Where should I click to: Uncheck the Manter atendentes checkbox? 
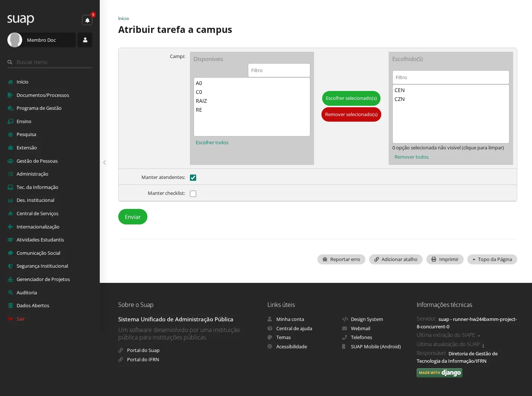tap(193, 178)
